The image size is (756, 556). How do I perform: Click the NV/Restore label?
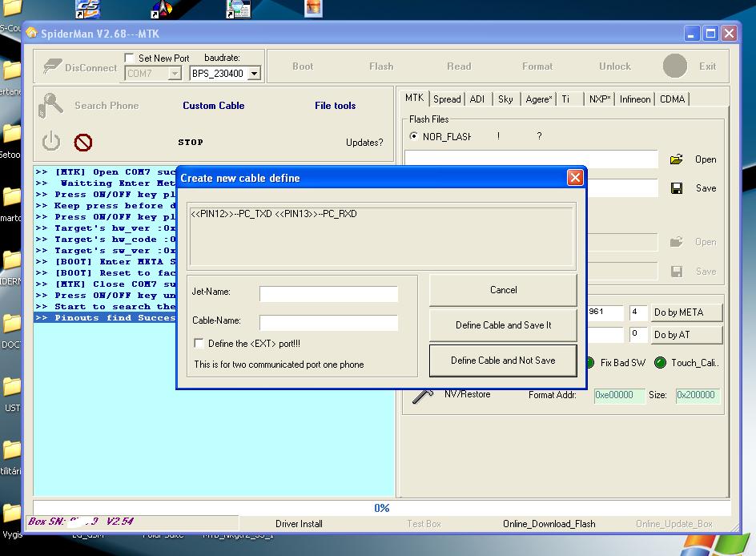[x=467, y=394]
